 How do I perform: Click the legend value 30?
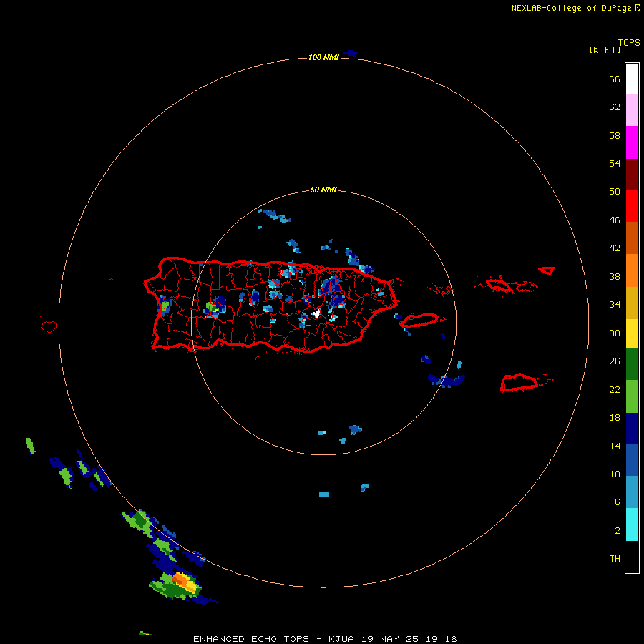[x=615, y=333]
